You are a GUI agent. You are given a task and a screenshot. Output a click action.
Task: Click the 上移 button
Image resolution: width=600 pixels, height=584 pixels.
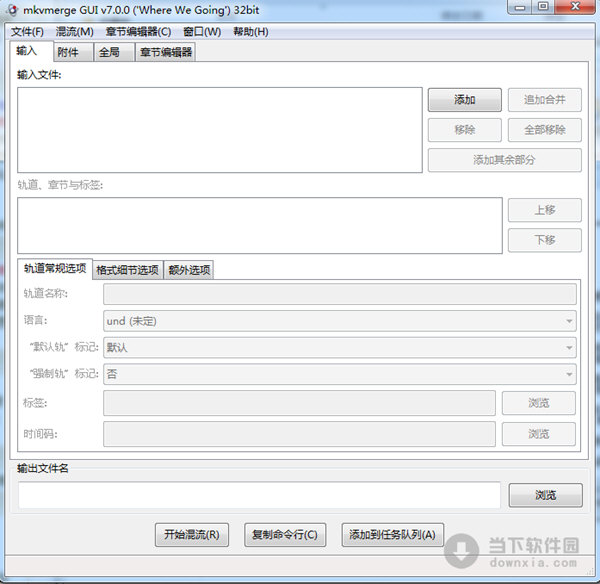click(545, 210)
